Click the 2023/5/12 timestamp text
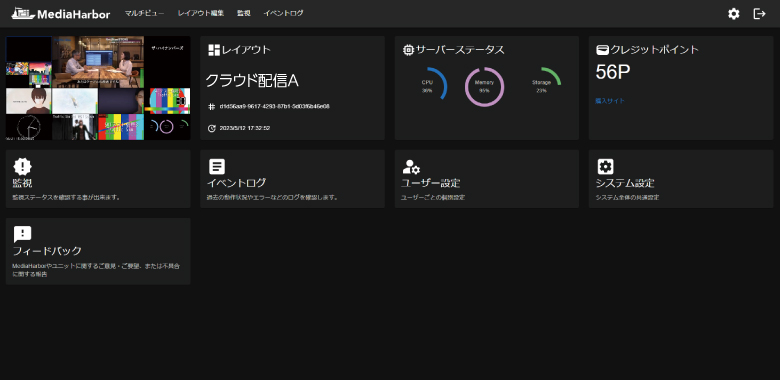 245,128
